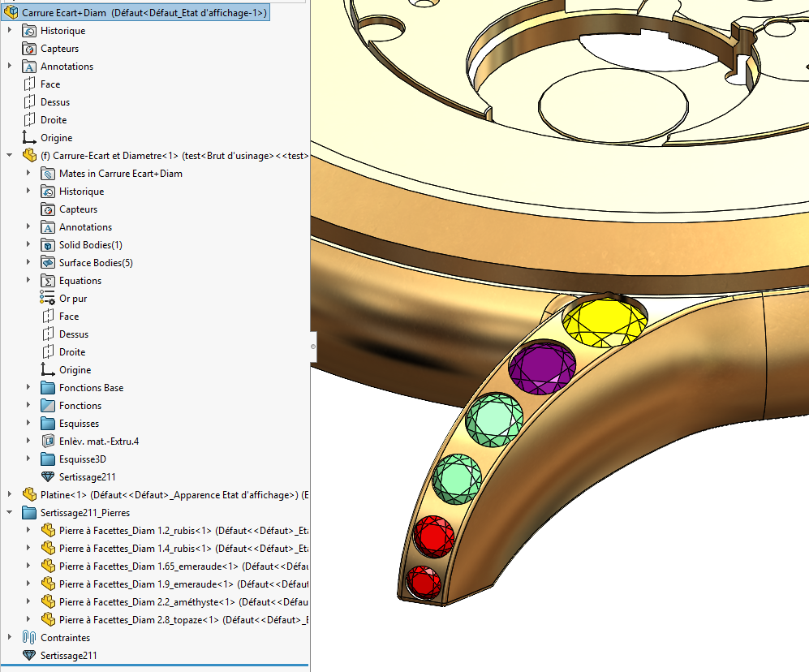Select the Dessus plane at top level
The image size is (809, 672).
point(55,102)
